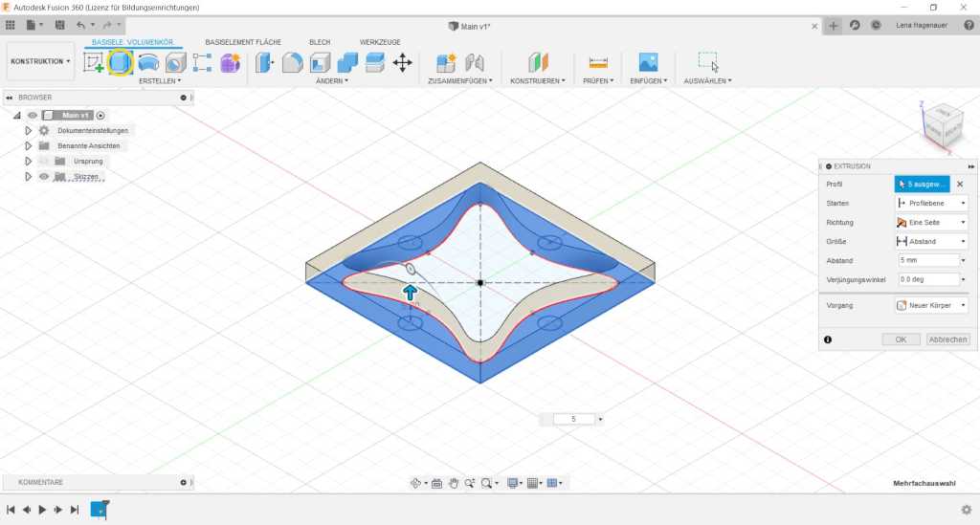This screenshot has width=980, height=525.
Task: Click the ViewCube to orient view
Action: tap(943, 125)
